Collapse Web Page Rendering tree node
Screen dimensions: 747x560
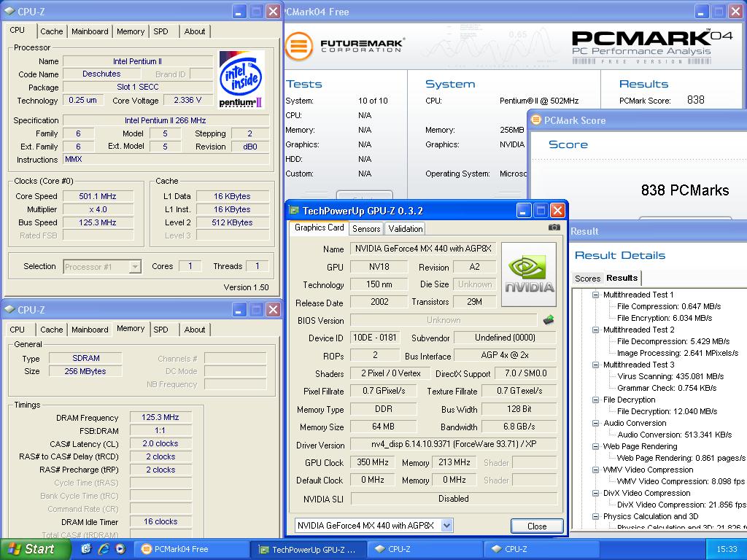coord(595,446)
